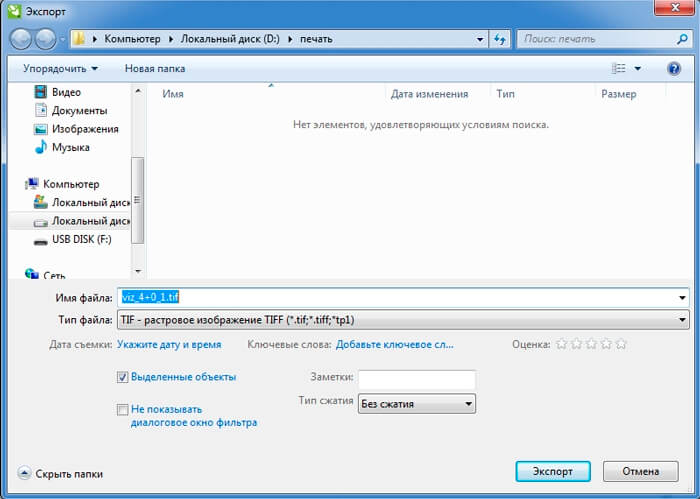The height and width of the screenshot is (499, 700).
Task: Click the view mode icon in toolbar
Action: point(619,69)
